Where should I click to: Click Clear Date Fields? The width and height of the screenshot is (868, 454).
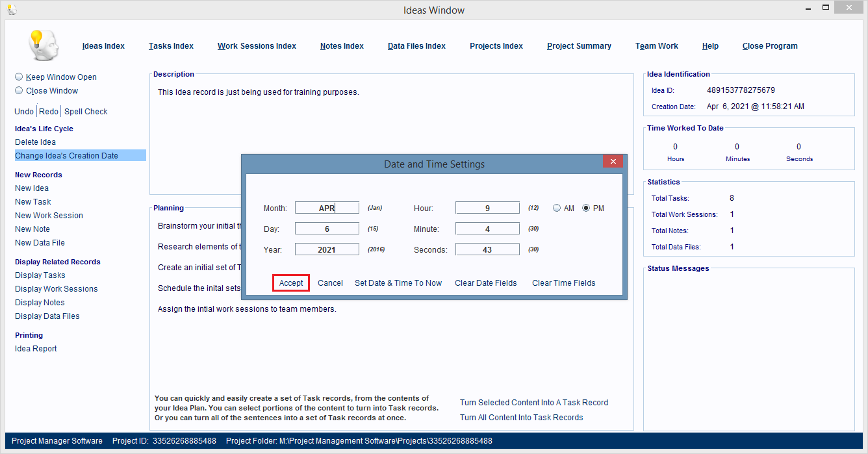point(486,283)
